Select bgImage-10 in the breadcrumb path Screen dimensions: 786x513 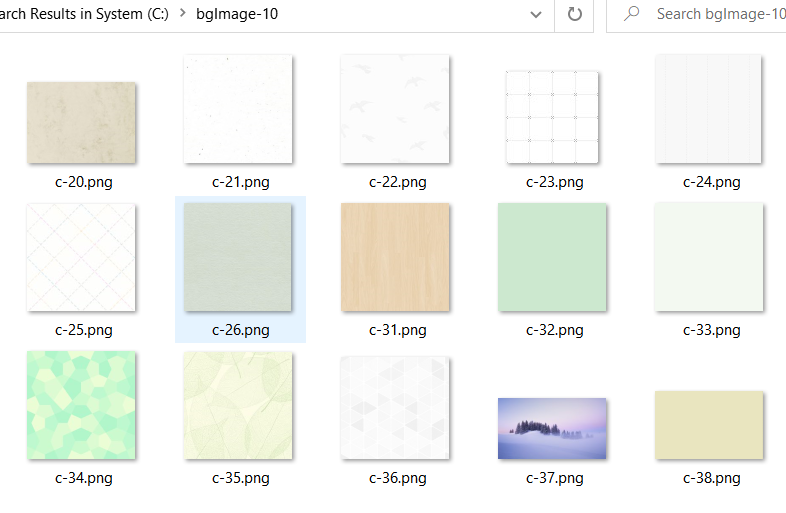coord(237,14)
